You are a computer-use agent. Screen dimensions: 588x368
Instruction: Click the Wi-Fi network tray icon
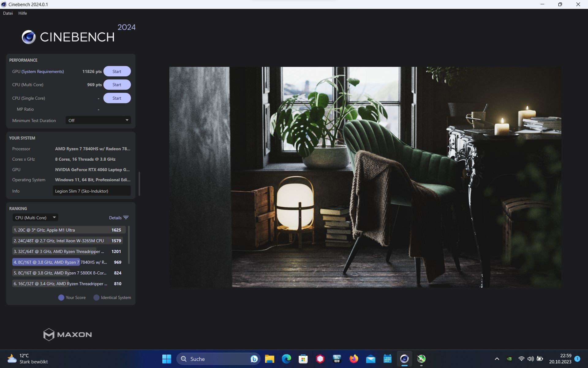tap(521, 359)
